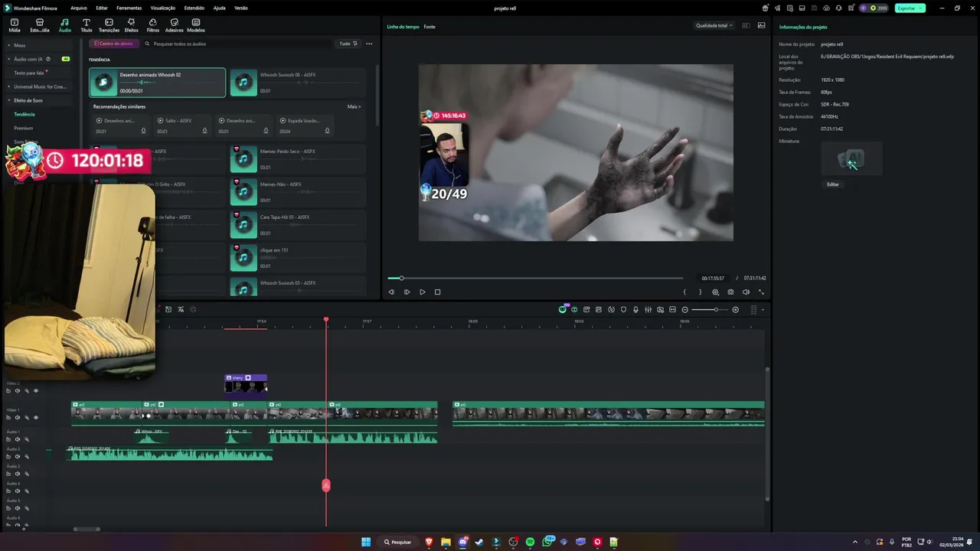Open the Tudo filter dropdown

click(x=348, y=44)
